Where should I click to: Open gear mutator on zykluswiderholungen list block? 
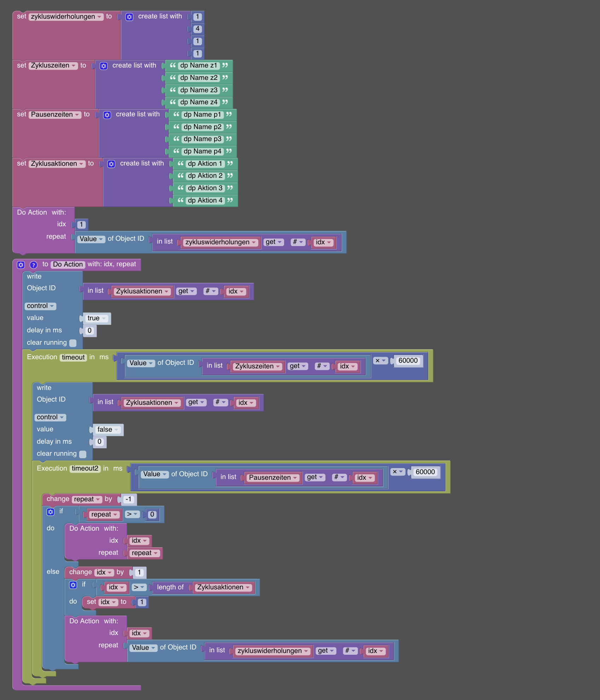pos(129,17)
